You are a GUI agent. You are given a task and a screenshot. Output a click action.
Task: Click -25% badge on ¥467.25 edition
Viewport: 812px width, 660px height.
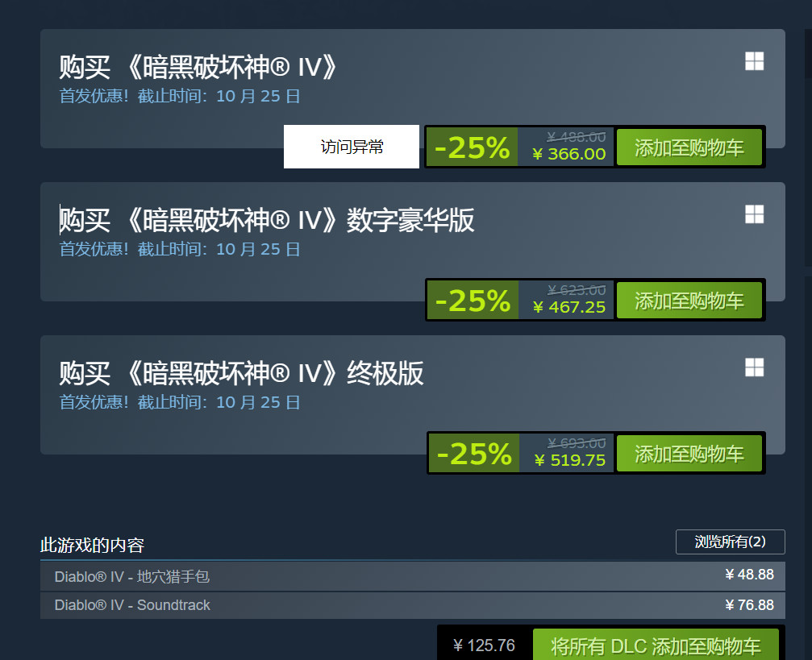click(473, 301)
